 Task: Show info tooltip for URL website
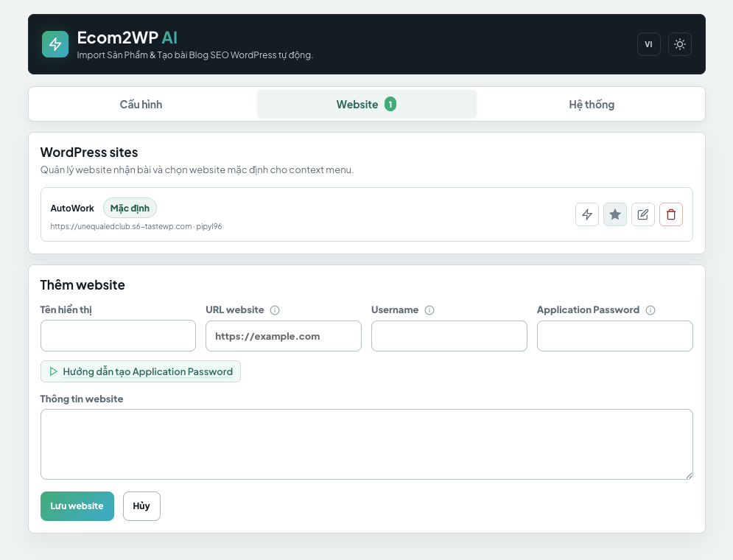point(275,310)
